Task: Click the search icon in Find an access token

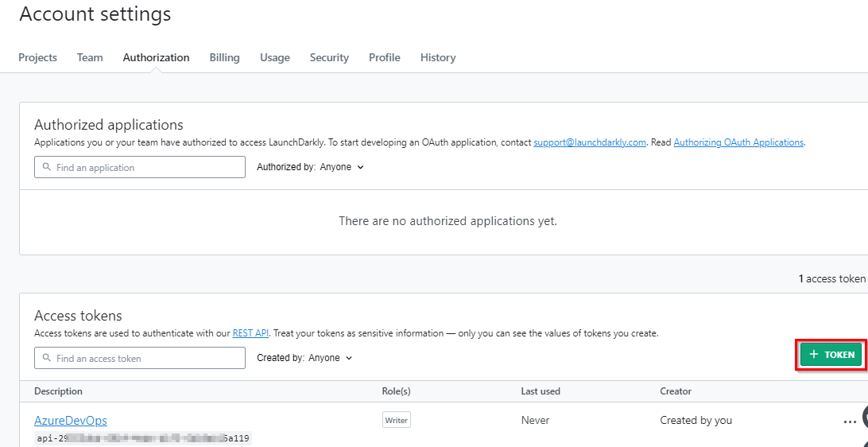Action: pos(47,358)
